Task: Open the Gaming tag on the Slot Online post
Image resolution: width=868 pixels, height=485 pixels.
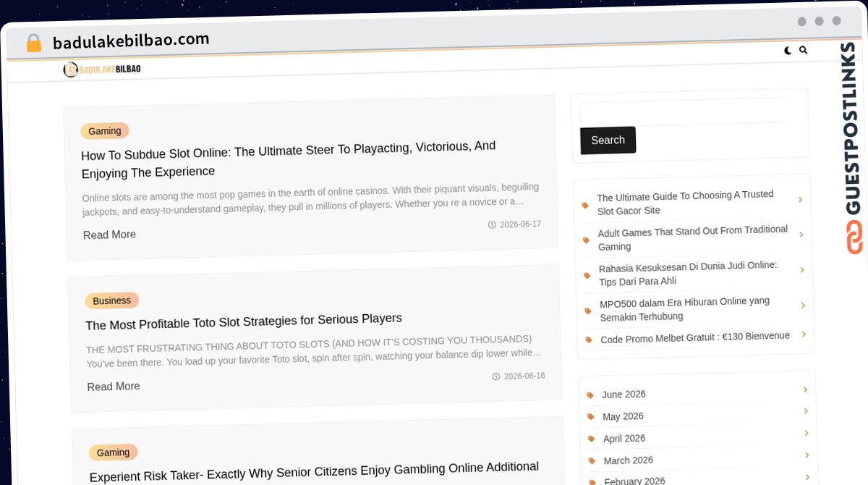Action: coord(105,131)
